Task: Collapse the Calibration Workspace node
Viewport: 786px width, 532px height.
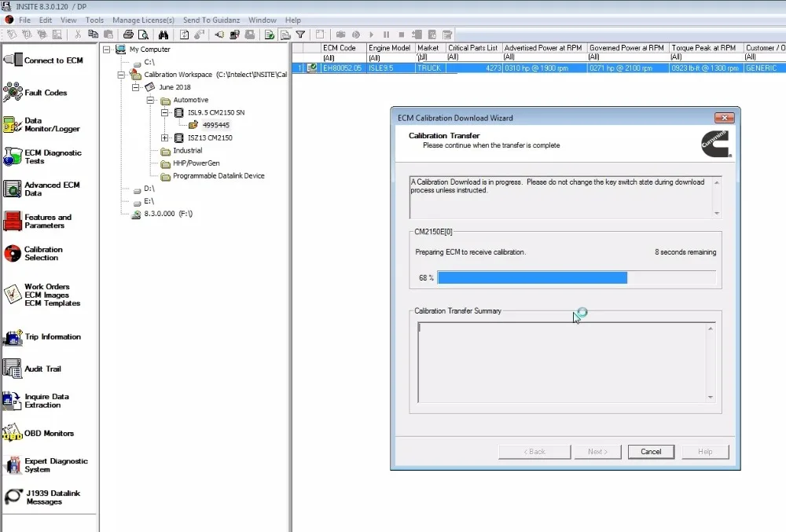Action: (121, 75)
